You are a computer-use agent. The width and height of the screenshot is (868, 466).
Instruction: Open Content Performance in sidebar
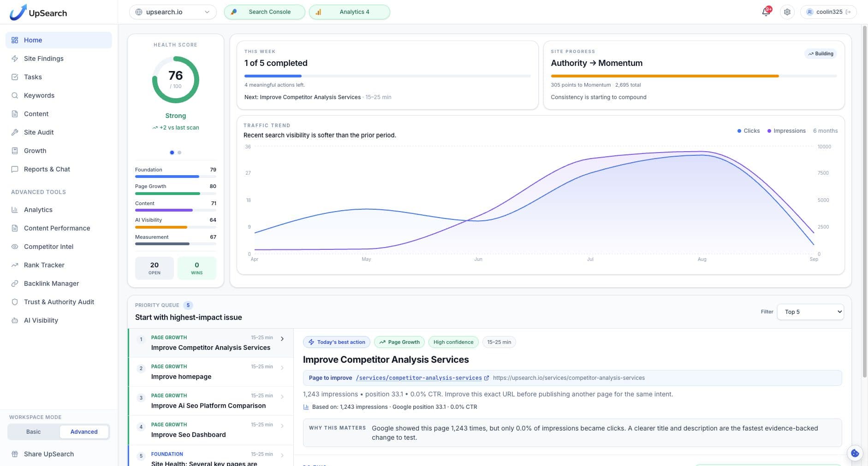[x=59, y=228]
